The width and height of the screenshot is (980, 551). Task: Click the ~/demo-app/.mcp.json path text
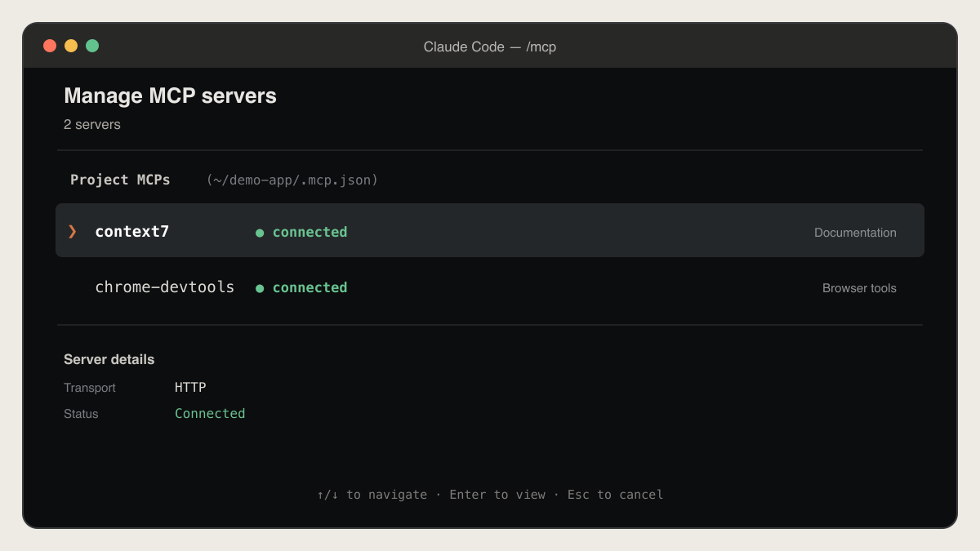[292, 180]
